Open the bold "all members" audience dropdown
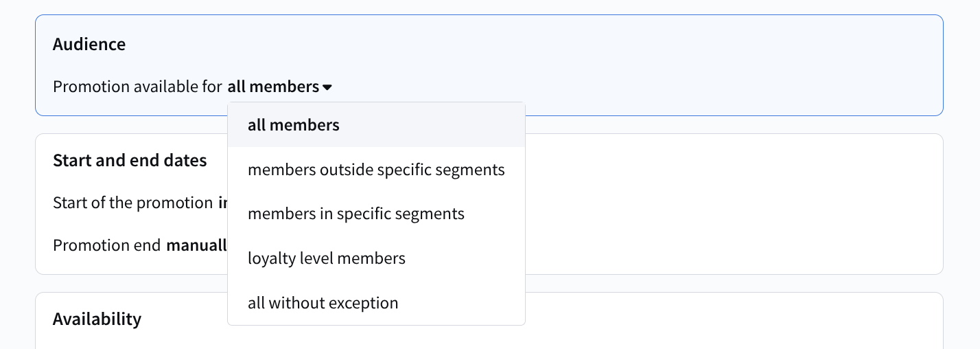 click(x=273, y=87)
